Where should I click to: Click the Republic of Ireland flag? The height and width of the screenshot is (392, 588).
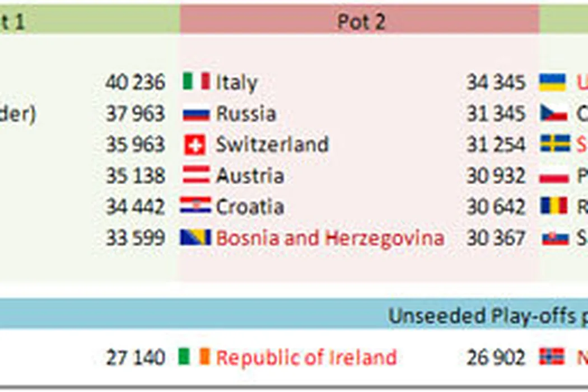(x=194, y=357)
